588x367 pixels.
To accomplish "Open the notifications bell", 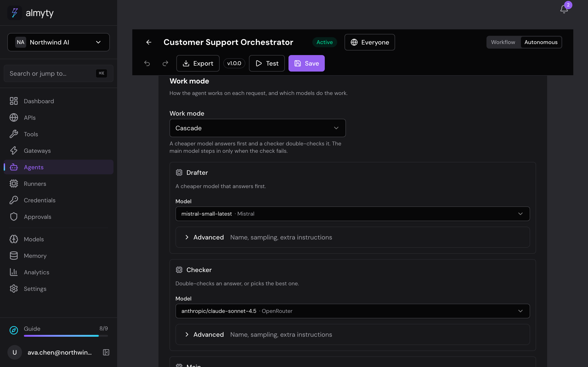I will 564,9.
